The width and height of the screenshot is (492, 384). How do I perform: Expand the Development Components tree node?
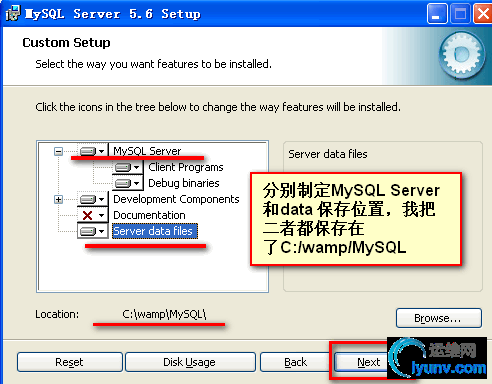[x=58, y=199]
